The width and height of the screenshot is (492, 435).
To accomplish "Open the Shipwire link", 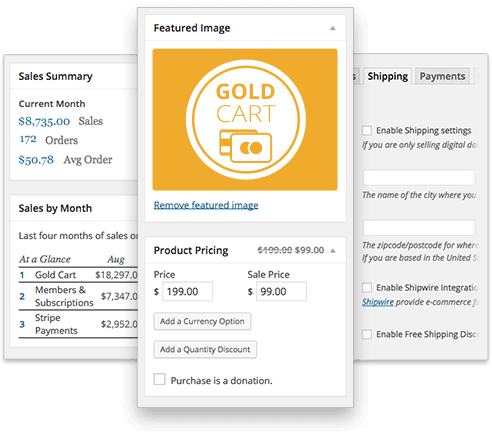I will point(378,302).
